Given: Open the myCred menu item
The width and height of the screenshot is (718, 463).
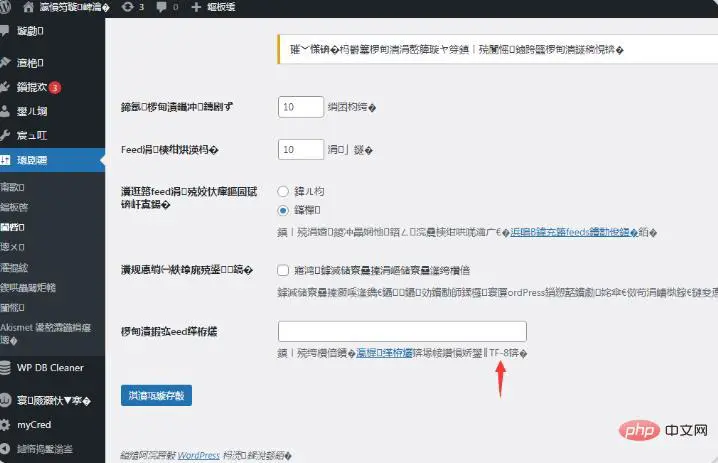Looking at the screenshot, I should point(34,425).
